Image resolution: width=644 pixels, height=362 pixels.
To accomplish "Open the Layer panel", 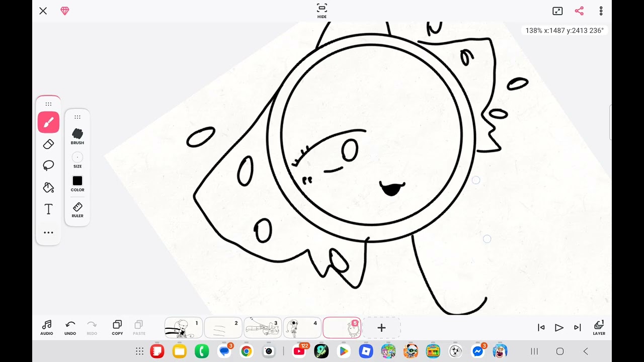I will [599, 328].
